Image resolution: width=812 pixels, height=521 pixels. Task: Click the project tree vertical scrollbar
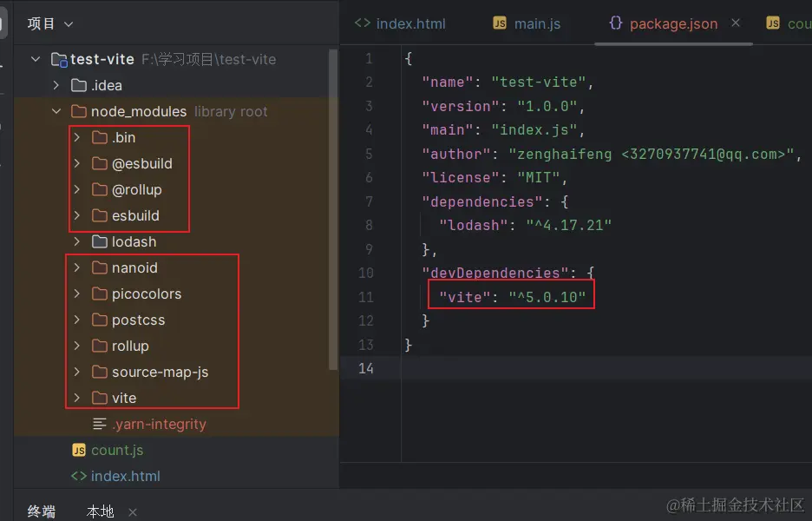[333, 209]
